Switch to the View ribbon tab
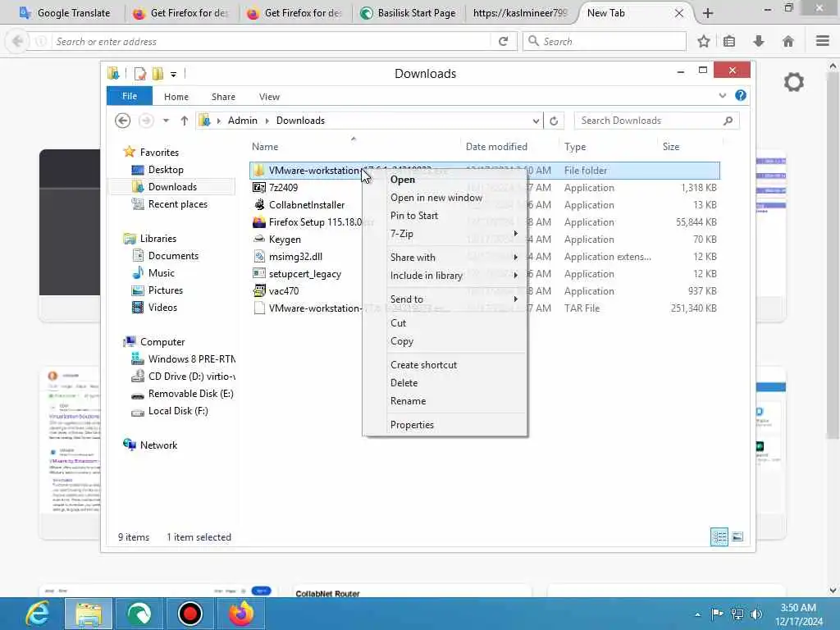The height and width of the screenshot is (630, 840). [x=269, y=97]
